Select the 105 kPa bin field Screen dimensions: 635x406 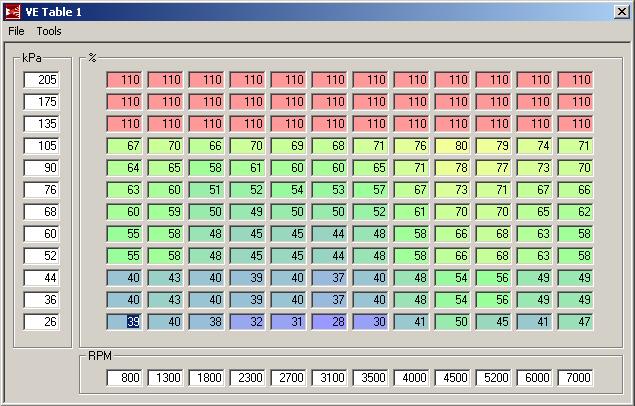coord(41,146)
